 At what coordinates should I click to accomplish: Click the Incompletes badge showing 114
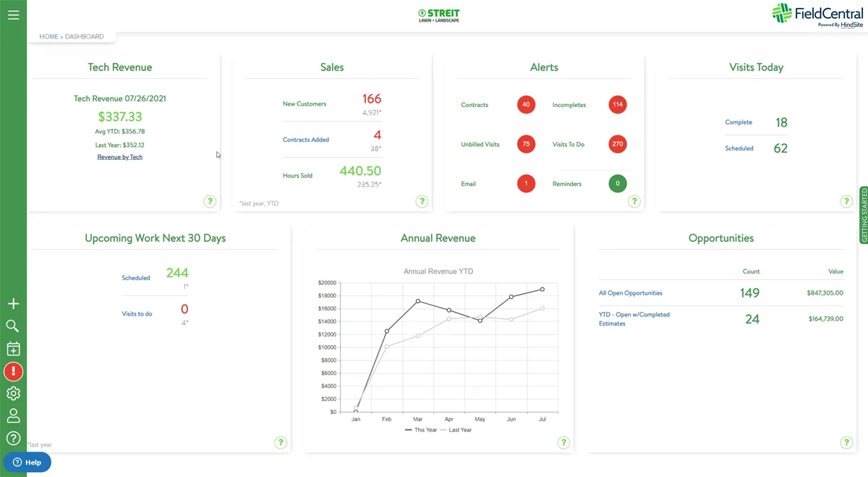click(617, 104)
